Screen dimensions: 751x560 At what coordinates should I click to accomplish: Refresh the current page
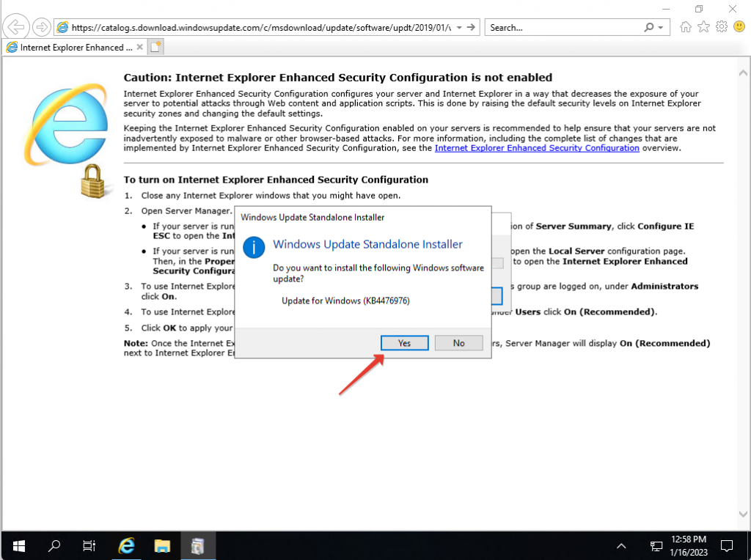point(472,26)
